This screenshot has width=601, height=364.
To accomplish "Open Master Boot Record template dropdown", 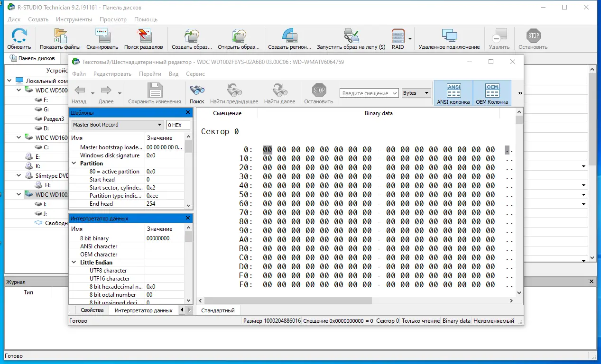I will point(117,125).
